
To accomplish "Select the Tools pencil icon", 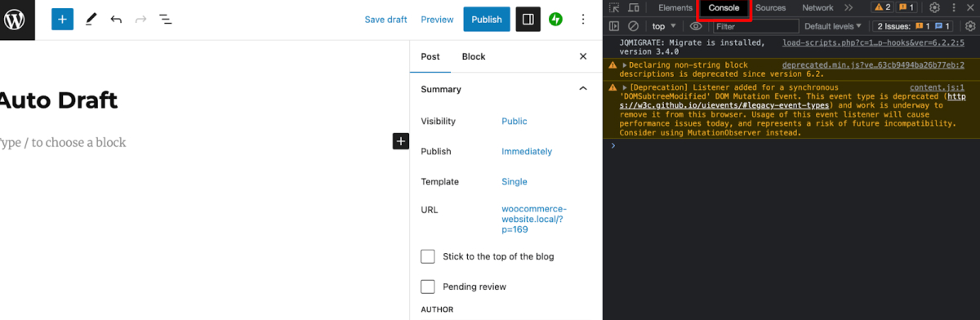I will [91, 19].
